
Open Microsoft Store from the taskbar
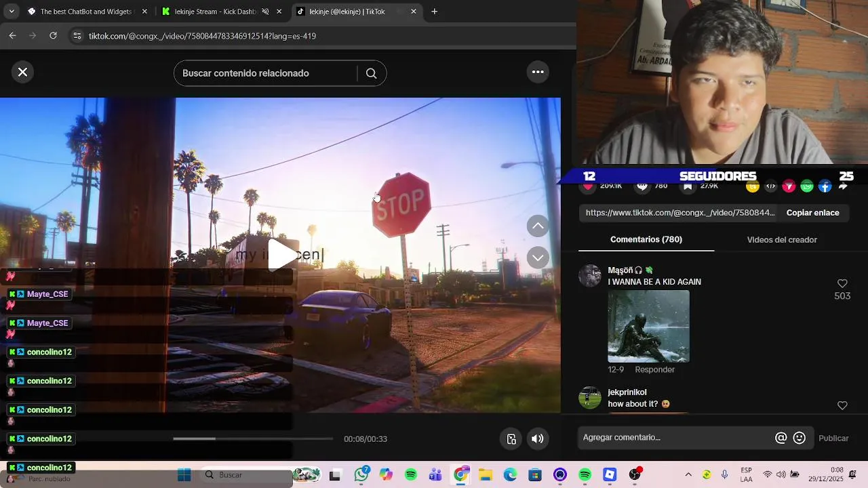535,475
